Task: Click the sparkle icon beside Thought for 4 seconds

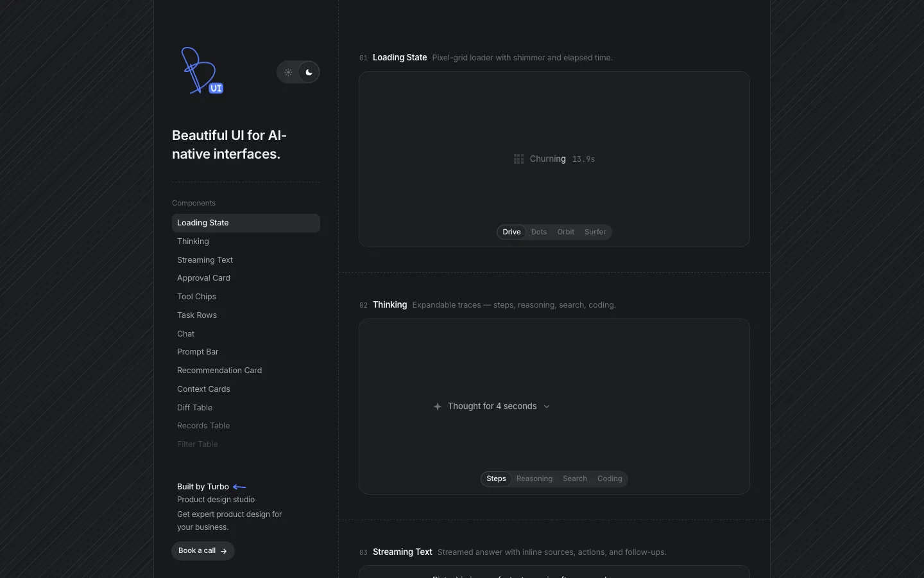Action: tap(438, 407)
